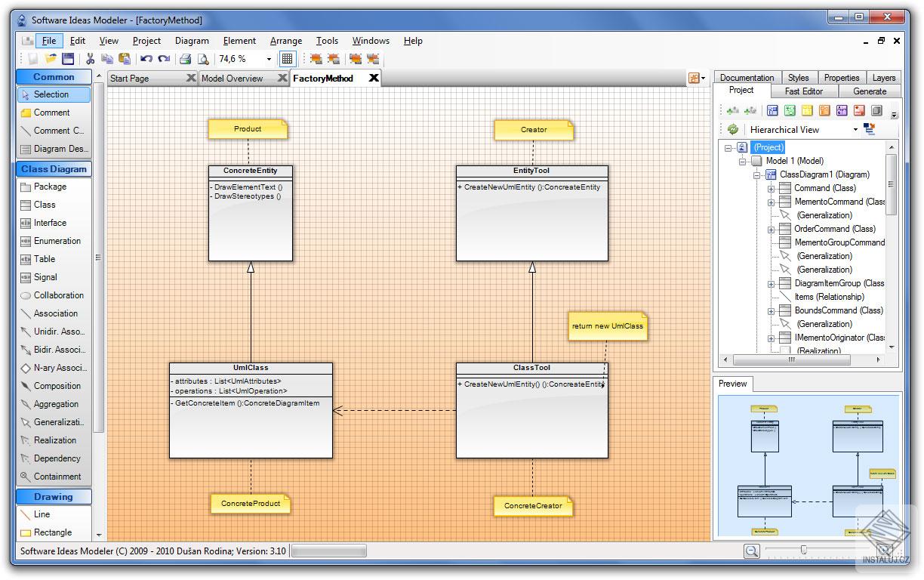Image resolution: width=924 pixels, height=580 pixels.
Task: Open the Hierarchical View dropdown
Action: point(855,129)
